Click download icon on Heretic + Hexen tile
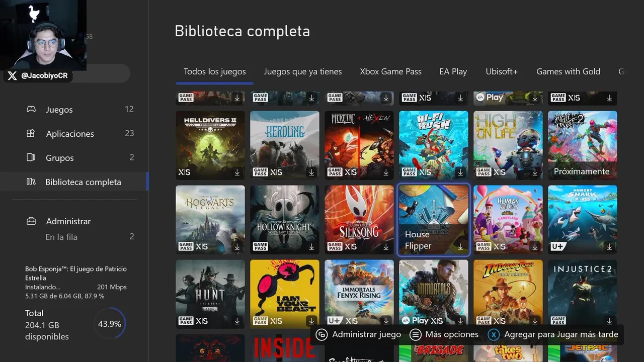Image resolution: width=644 pixels, height=362 pixels. pos(386,172)
